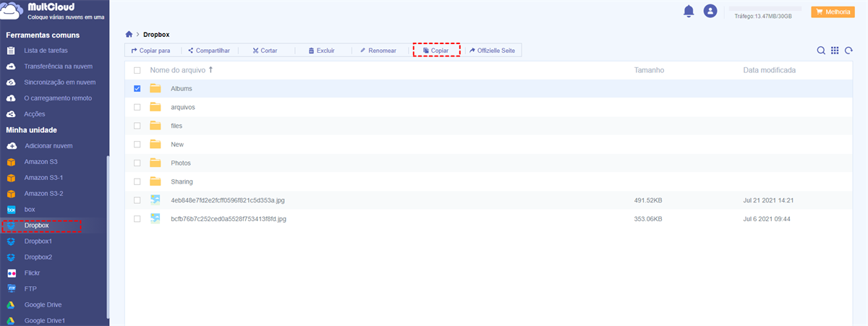The height and width of the screenshot is (326, 868).
Task: Check the Sharing folder checkbox
Action: click(137, 181)
